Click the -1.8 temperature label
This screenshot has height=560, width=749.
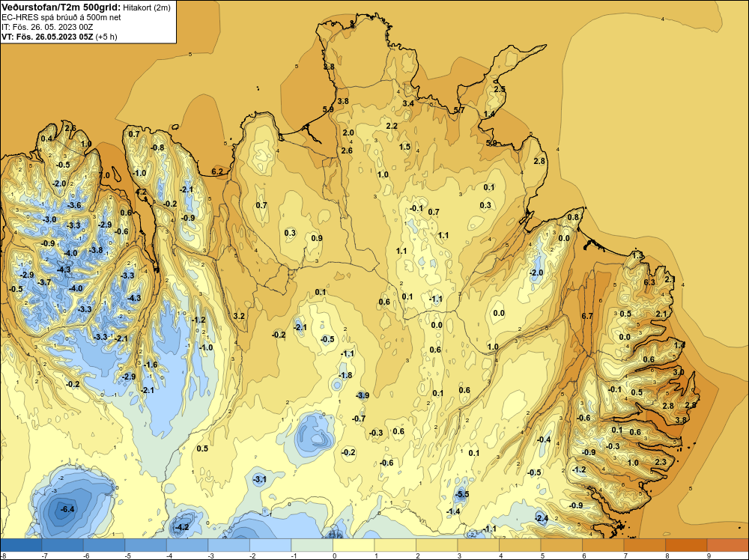click(345, 375)
